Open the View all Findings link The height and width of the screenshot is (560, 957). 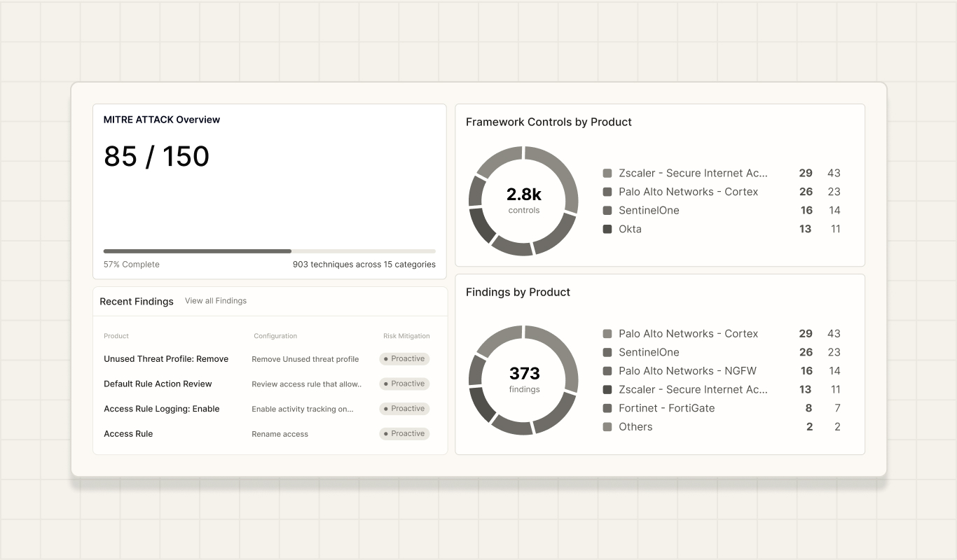tap(216, 301)
